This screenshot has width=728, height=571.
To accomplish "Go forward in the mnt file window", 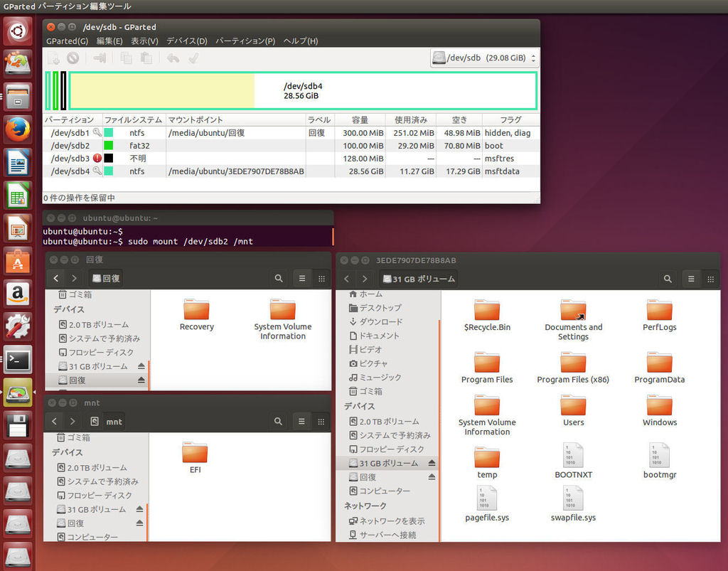I will (x=73, y=421).
